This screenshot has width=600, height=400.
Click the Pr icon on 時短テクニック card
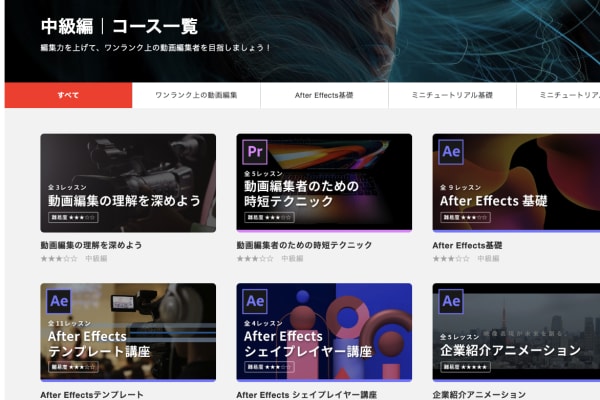(255, 152)
